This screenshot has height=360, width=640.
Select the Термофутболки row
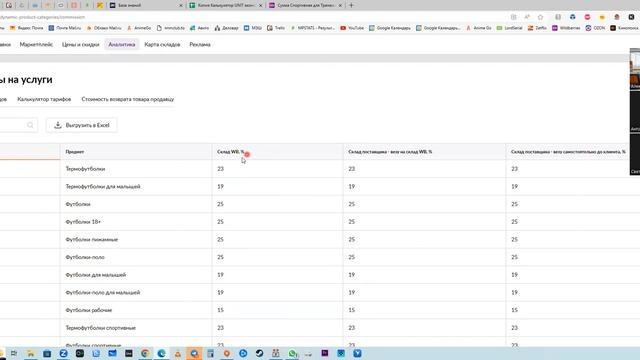pyautogui.click(x=85, y=169)
